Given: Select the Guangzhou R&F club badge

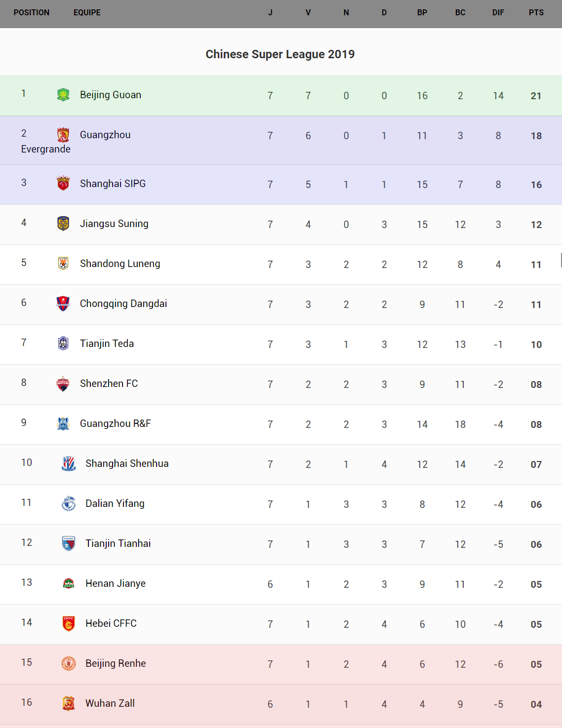Looking at the screenshot, I should coord(63,423).
